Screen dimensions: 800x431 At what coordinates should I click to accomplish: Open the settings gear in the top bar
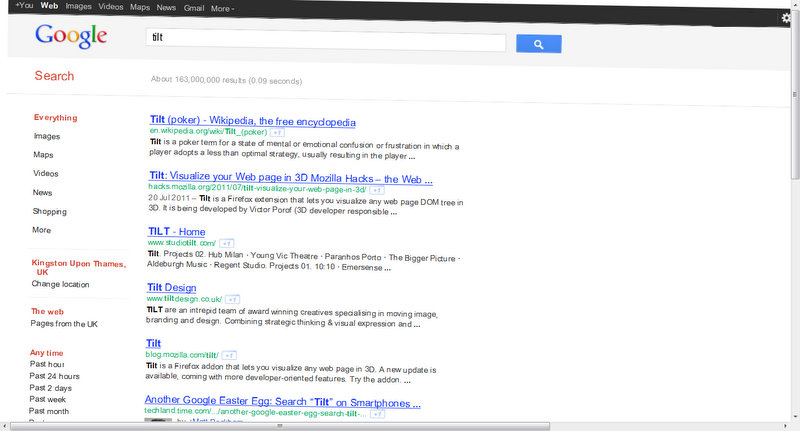(x=786, y=18)
